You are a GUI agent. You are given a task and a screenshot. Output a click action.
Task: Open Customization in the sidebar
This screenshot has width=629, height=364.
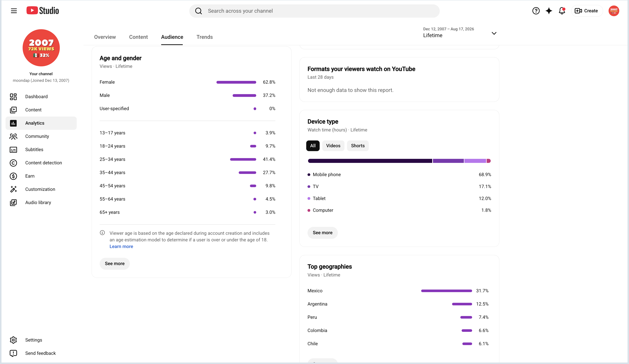[41, 189]
